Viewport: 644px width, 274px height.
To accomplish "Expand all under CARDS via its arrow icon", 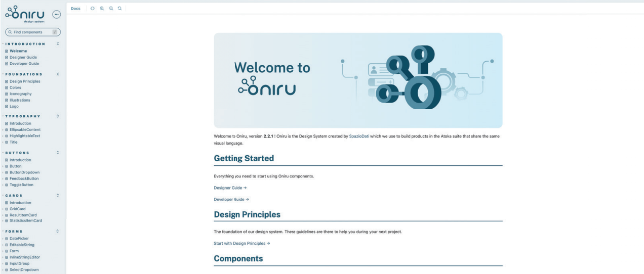I will 58,195.
